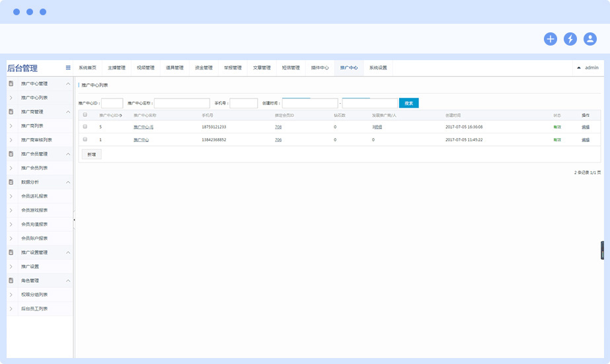Click the lightning bolt icon
The height and width of the screenshot is (364, 610).
(x=570, y=39)
